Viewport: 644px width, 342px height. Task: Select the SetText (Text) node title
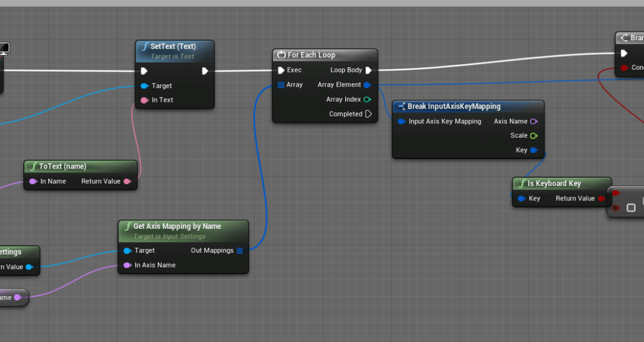(173, 47)
